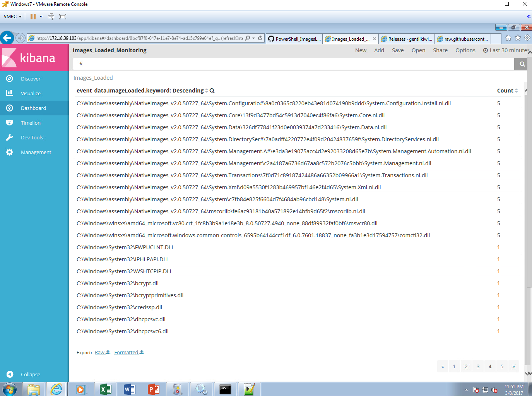
Task: Open address bar search dropdown arrow
Action: [254, 38]
